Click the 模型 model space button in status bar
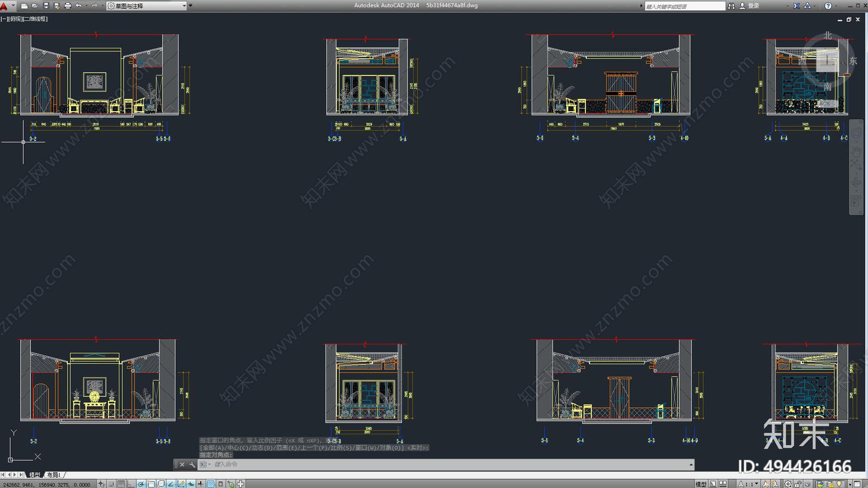This screenshot has height=488, width=868. [701, 484]
